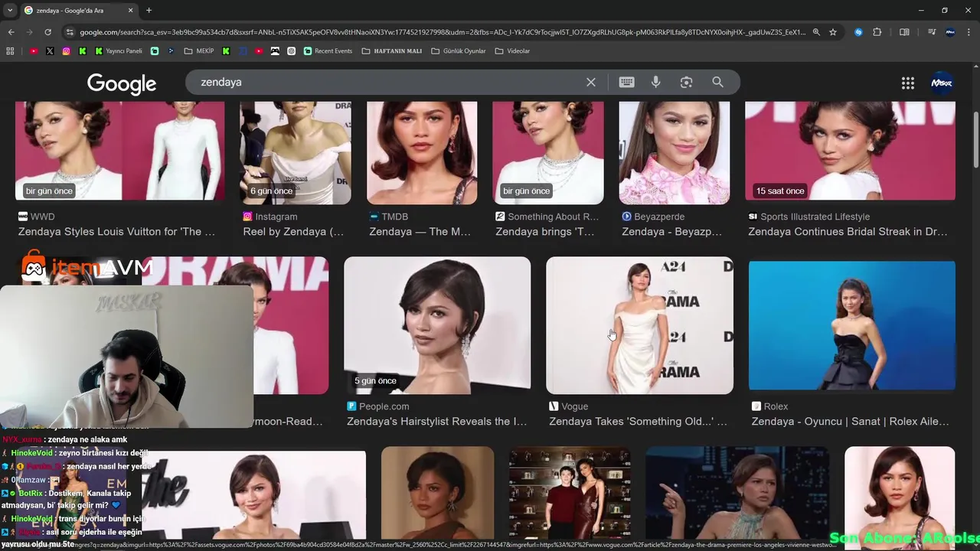Image resolution: width=980 pixels, height=551 pixels.
Task: Open the Sports Illustrated Lifestyle result title
Action: (x=848, y=231)
